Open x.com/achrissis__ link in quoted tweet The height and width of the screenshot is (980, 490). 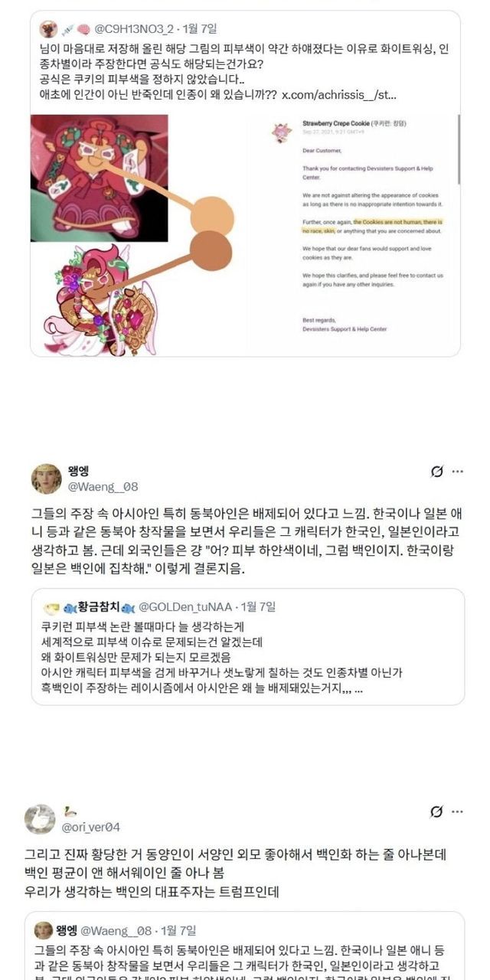point(339,94)
